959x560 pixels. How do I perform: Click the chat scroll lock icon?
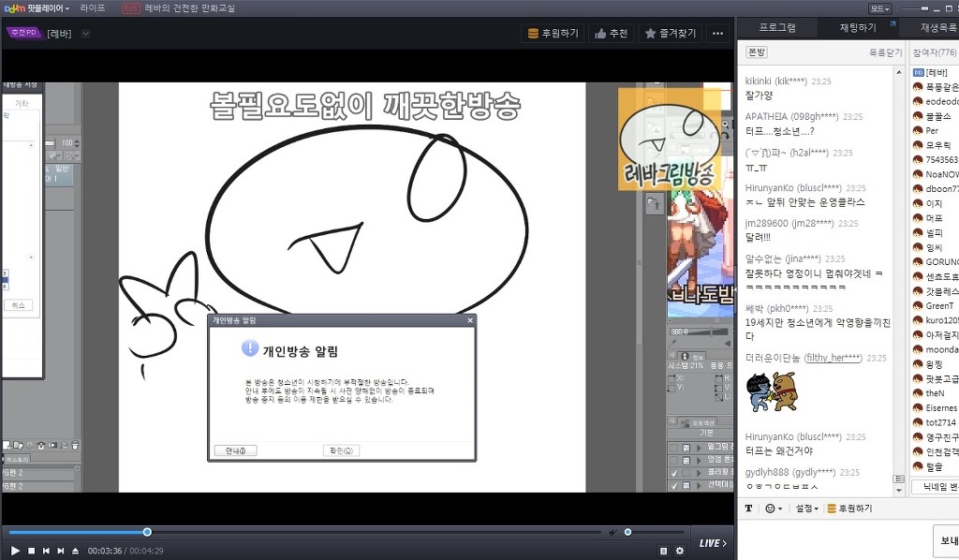tap(898, 479)
